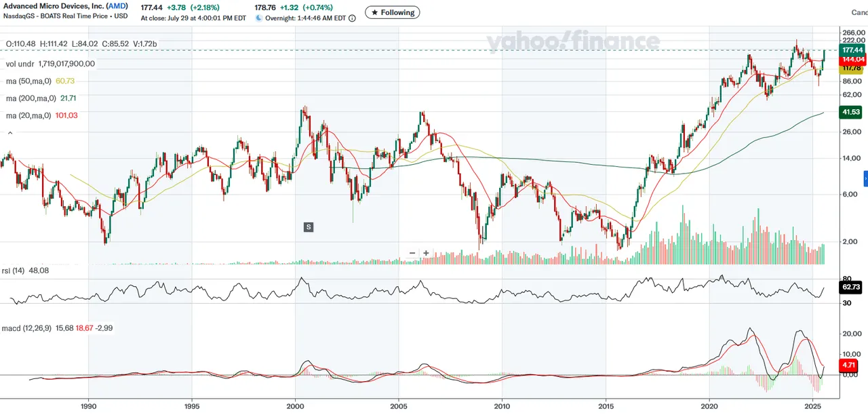Select the ma (50,ma,0) indicator label

point(28,81)
